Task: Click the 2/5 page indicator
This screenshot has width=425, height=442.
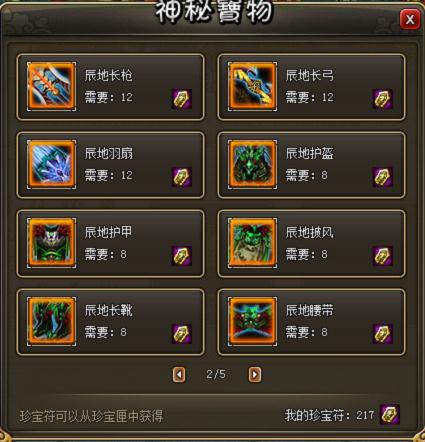Action: click(x=216, y=374)
